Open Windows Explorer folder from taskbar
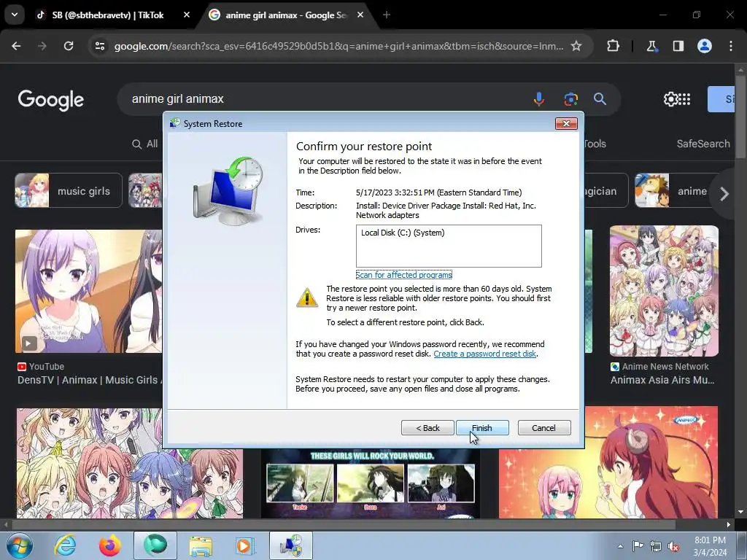This screenshot has height=560, width=747. click(x=201, y=545)
